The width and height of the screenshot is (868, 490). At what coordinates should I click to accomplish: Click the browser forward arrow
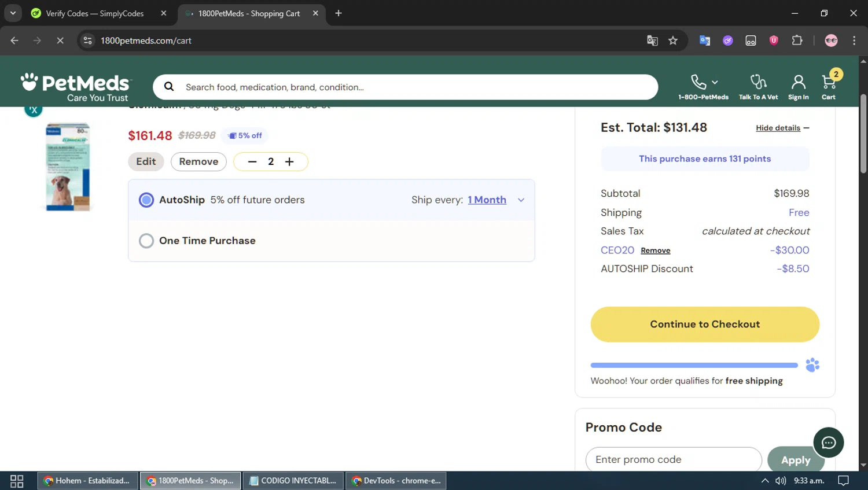37,40
